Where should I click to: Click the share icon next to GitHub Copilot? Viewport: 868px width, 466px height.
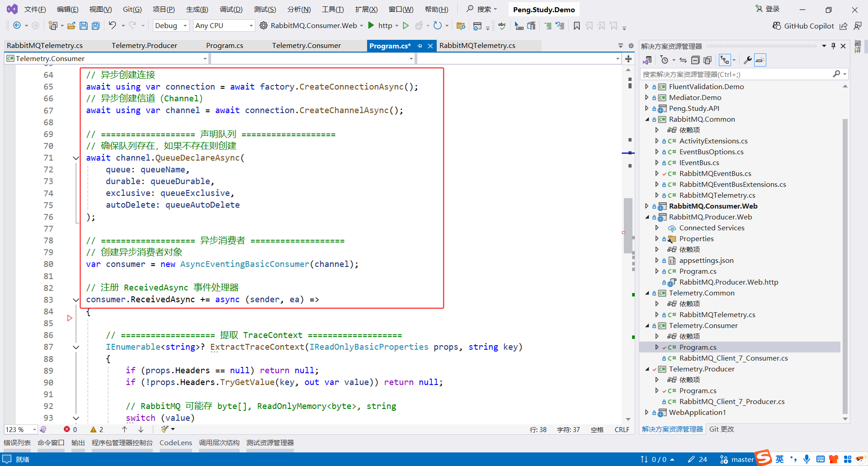844,26
